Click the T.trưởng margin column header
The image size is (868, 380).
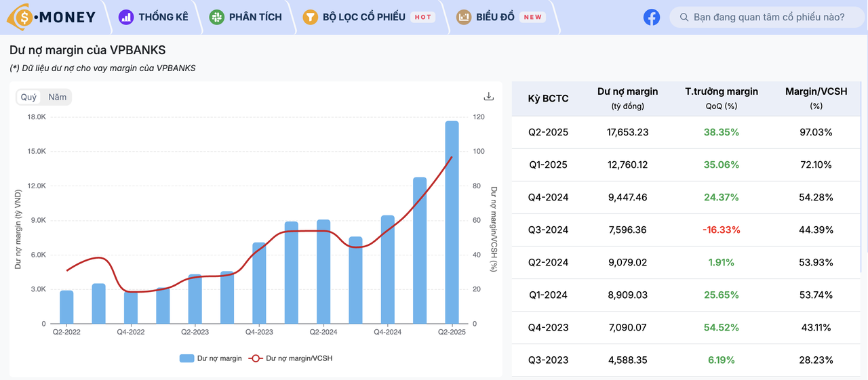coord(722,98)
